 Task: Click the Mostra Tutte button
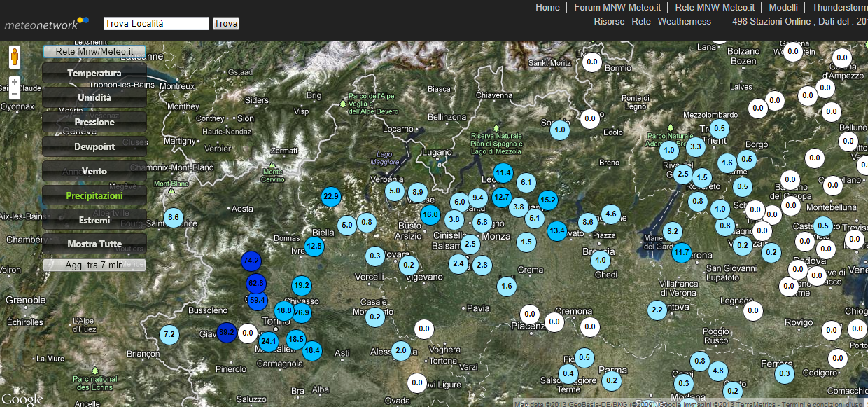pos(94,244)
